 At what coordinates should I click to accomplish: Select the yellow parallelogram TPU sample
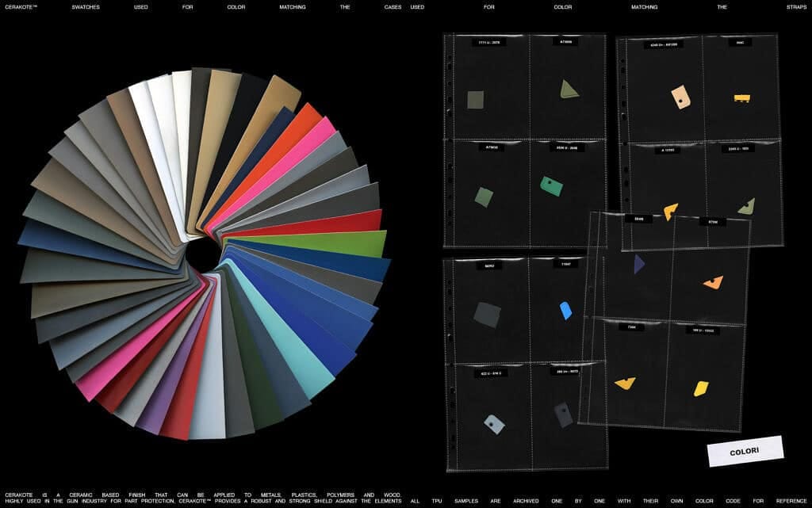coord(700,388)
